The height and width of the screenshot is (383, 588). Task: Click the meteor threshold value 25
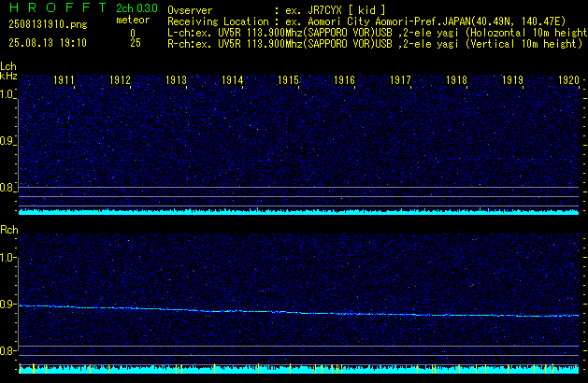click(136, 43)
